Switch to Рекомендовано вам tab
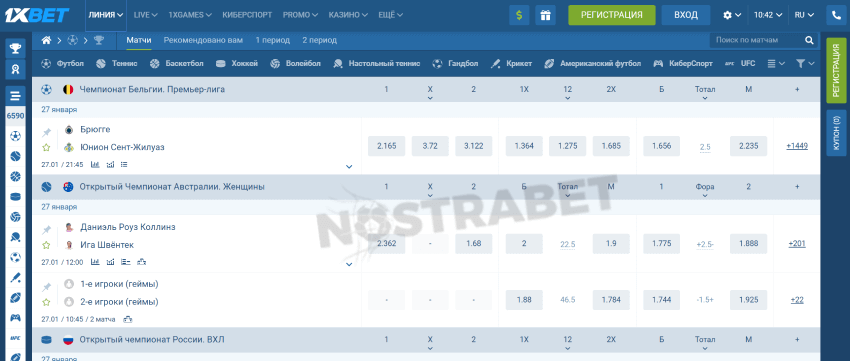850x361 pixels. (x=203, y=40)
